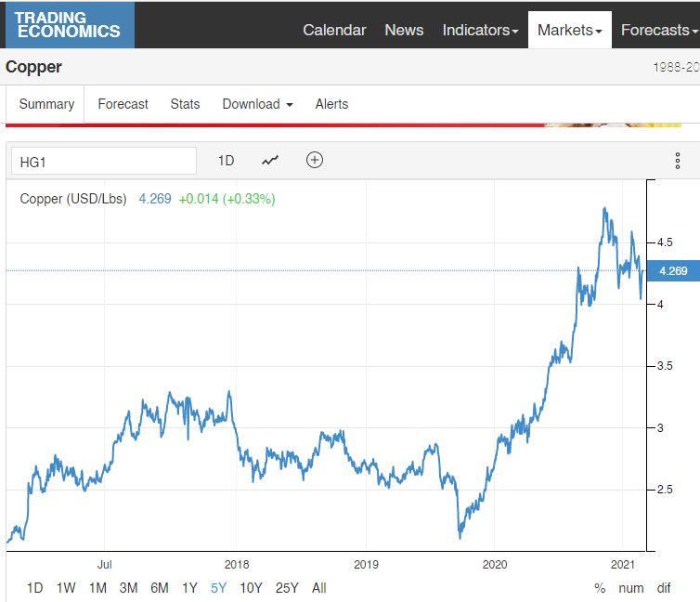Set chart range to 1Y
700x602 pixels.
189,588
